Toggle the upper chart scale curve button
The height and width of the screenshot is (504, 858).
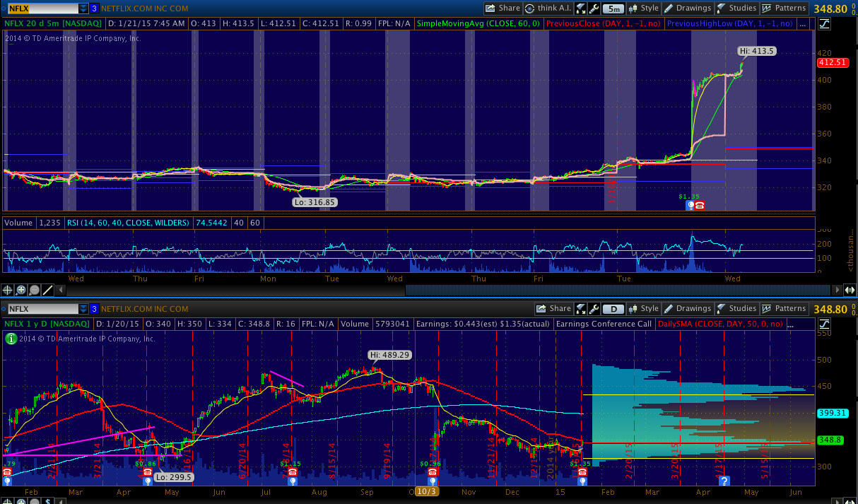coord(825,23)
